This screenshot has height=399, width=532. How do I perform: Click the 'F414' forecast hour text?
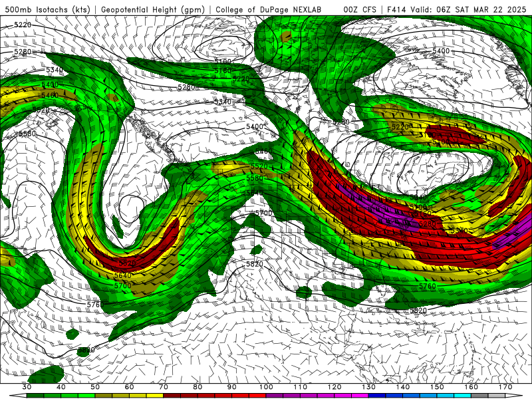[396, 9]
